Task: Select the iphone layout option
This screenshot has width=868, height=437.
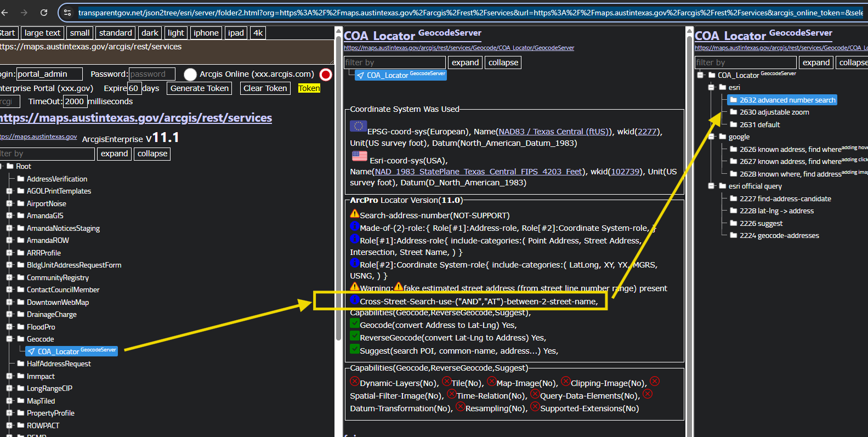Action: click(x=206, y=33)
